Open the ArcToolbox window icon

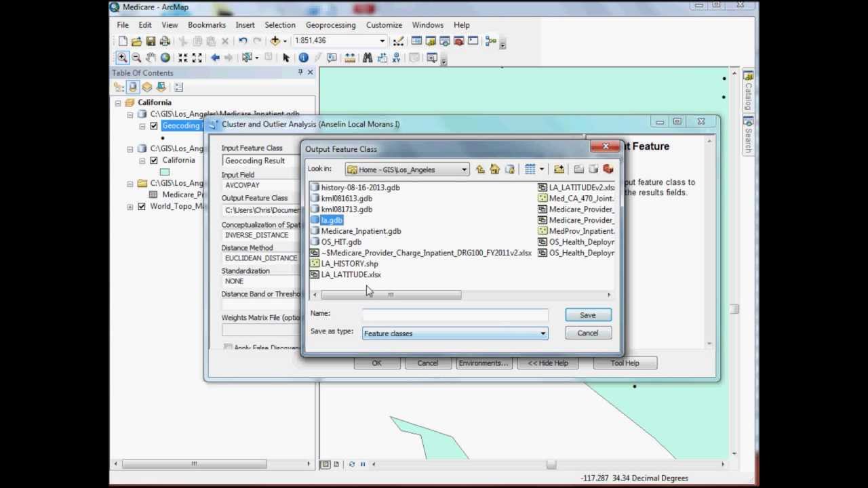click(x=458, y=41)
